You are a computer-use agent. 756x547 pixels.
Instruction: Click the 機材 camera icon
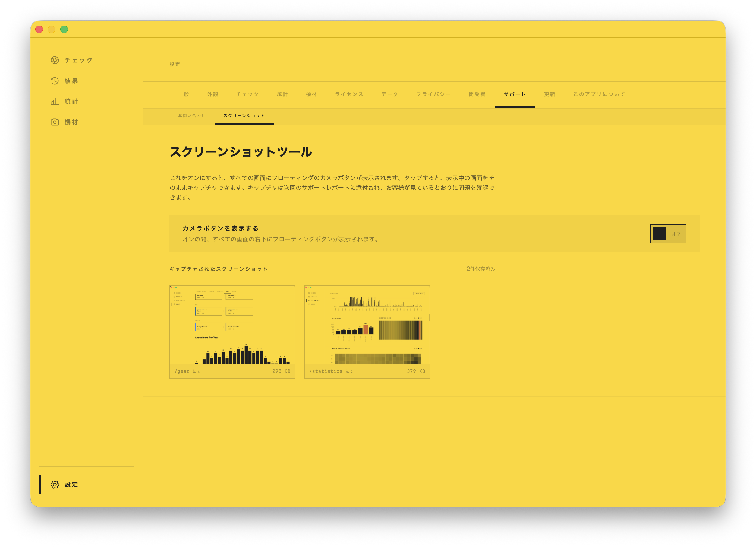[x=55, y=122]
